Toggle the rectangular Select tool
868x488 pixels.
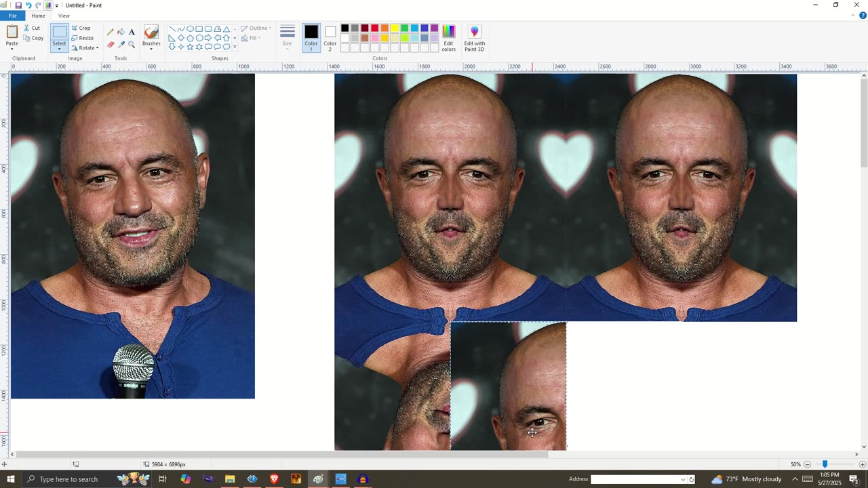pos(60,32)
